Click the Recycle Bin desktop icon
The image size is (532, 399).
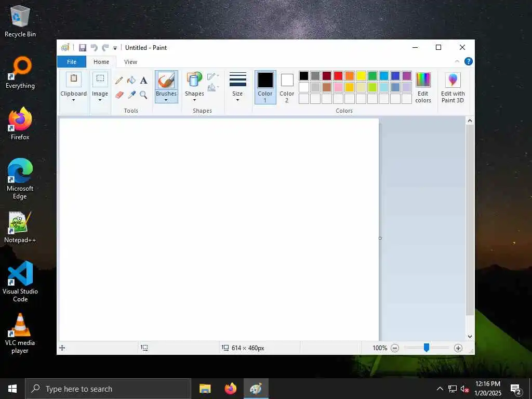20,21
